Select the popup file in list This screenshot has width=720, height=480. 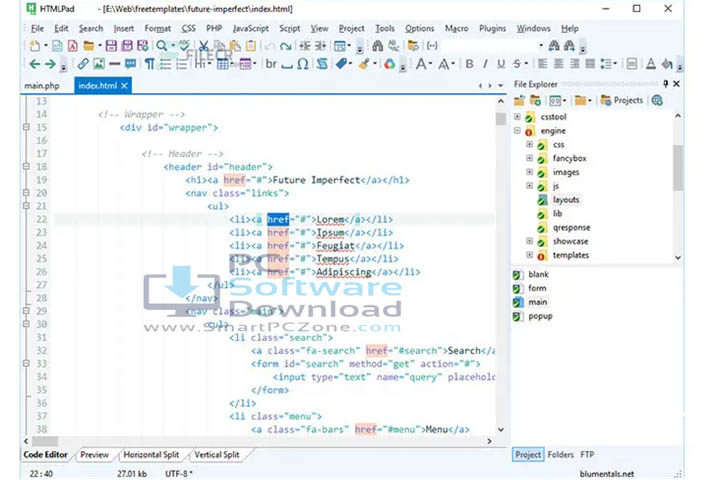tap(540, 316)
